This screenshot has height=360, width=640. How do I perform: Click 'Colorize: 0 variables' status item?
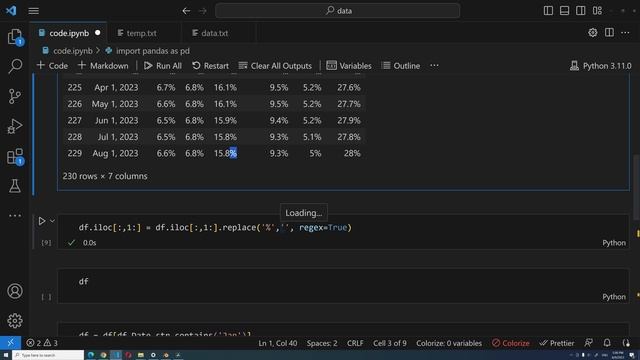[x=449, y=343]
